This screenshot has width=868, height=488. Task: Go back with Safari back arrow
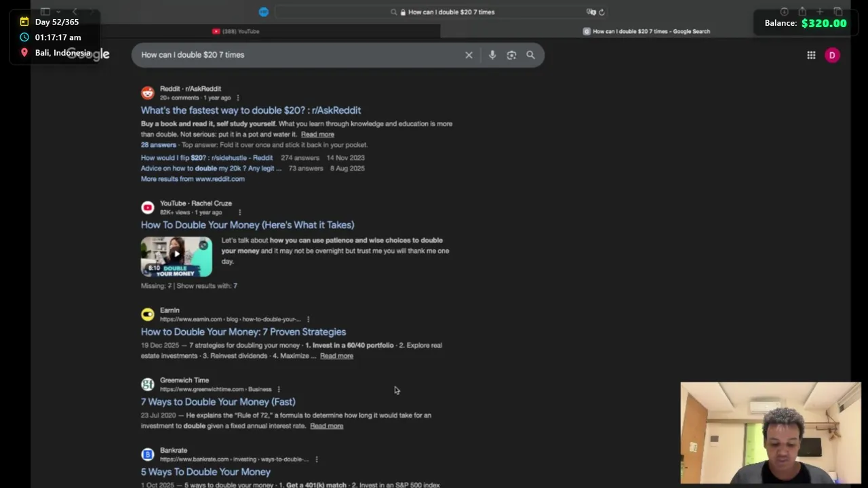[x=75, y=12]
